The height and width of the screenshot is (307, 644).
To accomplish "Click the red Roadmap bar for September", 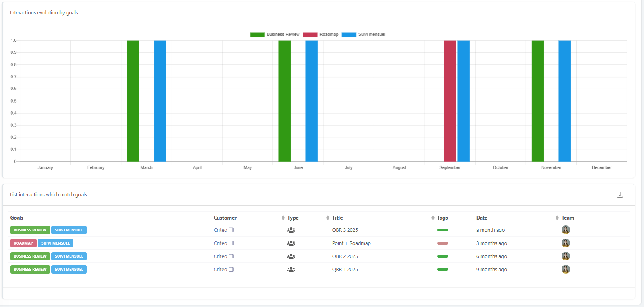I will (x=450, y=101).
